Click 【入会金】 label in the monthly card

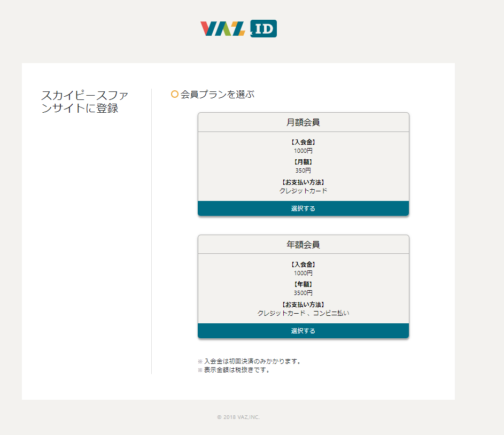pyautogui.click(x=303, y=142)
